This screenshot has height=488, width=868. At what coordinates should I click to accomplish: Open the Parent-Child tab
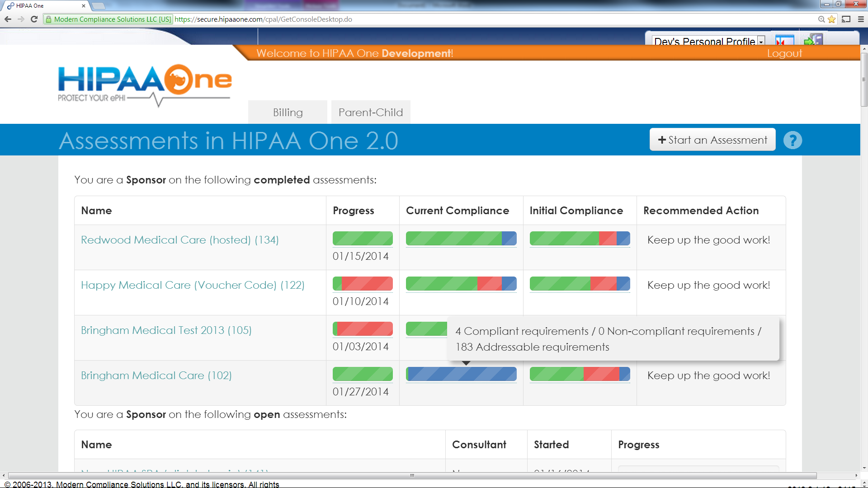pyautogui.click(x=370, y=112)
